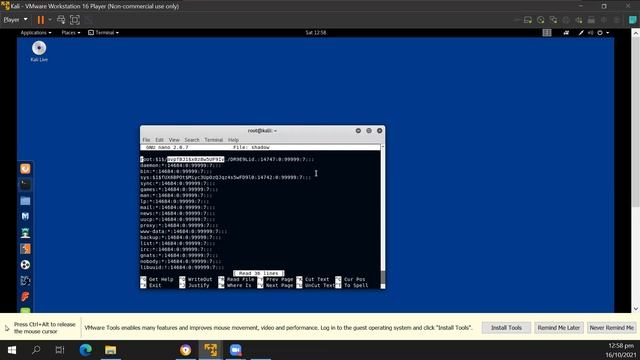Click the network adapter device icon

coord(553,20)
